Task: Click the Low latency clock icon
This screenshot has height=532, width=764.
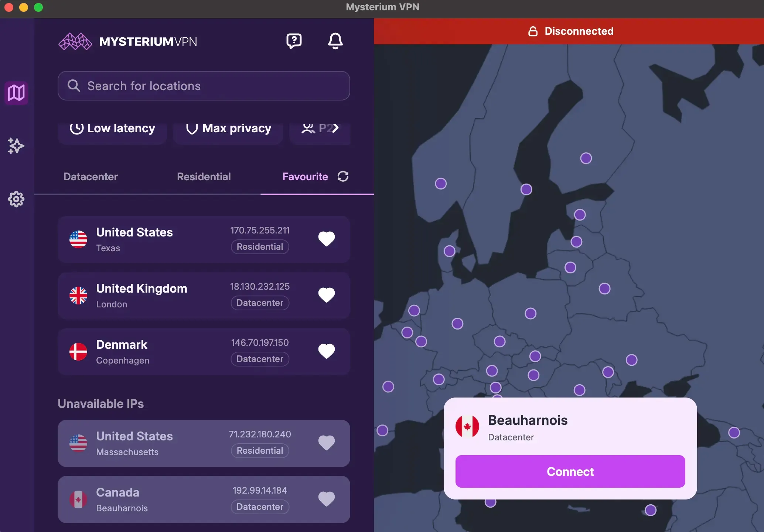Action: 76,129
